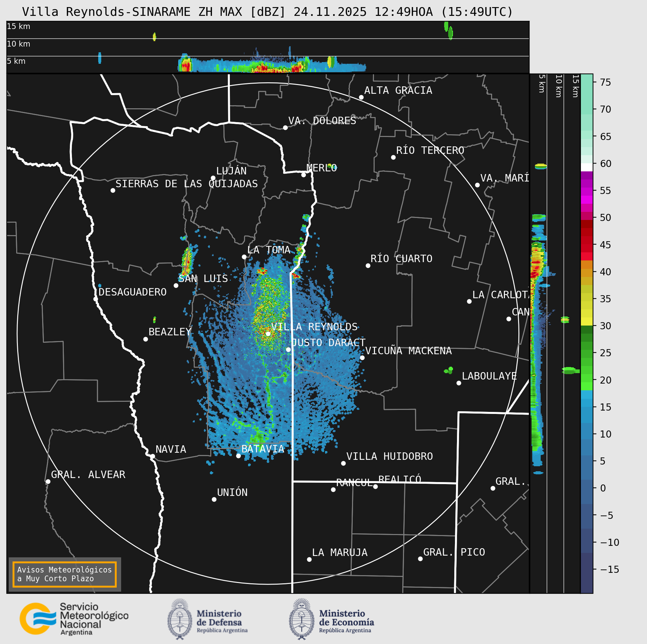Image resolution: width=647 pixels, height=644 pixels.
Task: Click the RANCUL city label
Action: point(355,482)
